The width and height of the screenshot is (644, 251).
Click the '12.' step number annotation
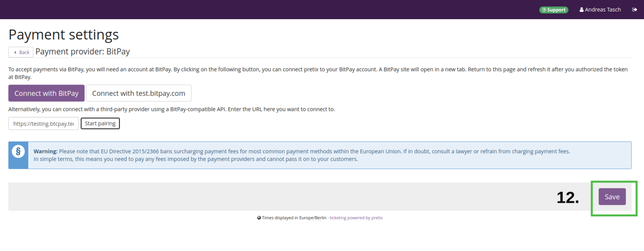pyautogui.click(x=567, y=197)
